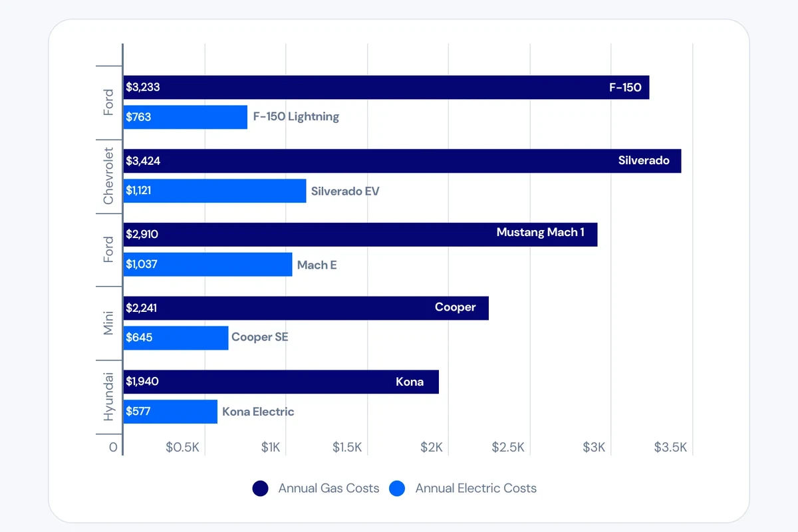Click the 'Silverado EV' model label
798x532 pixels.
click(345, 192)
